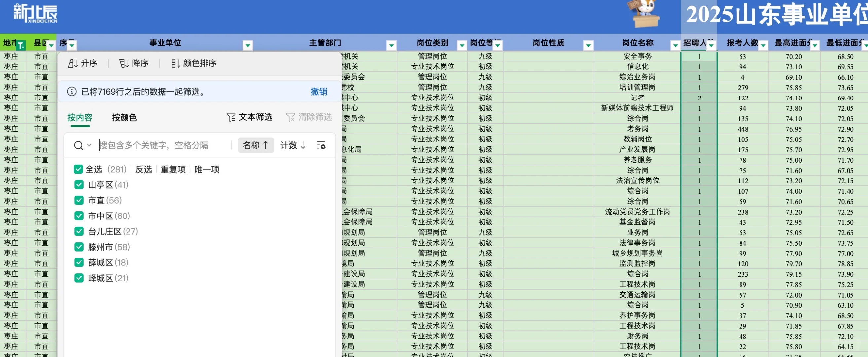Switch to the 按颜色 tab

[x=124, y=118]
